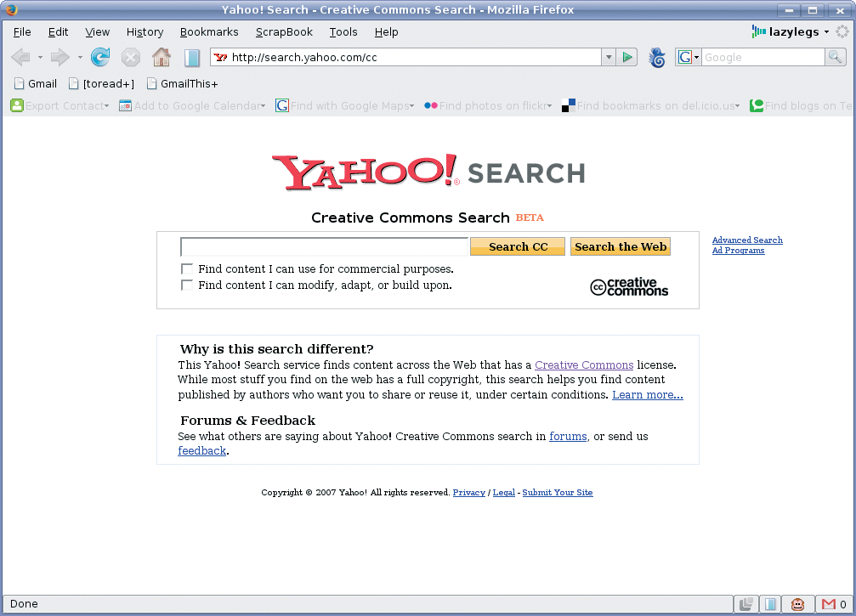Open the History menu
856x616 pixels.
(x=145, y=32)
